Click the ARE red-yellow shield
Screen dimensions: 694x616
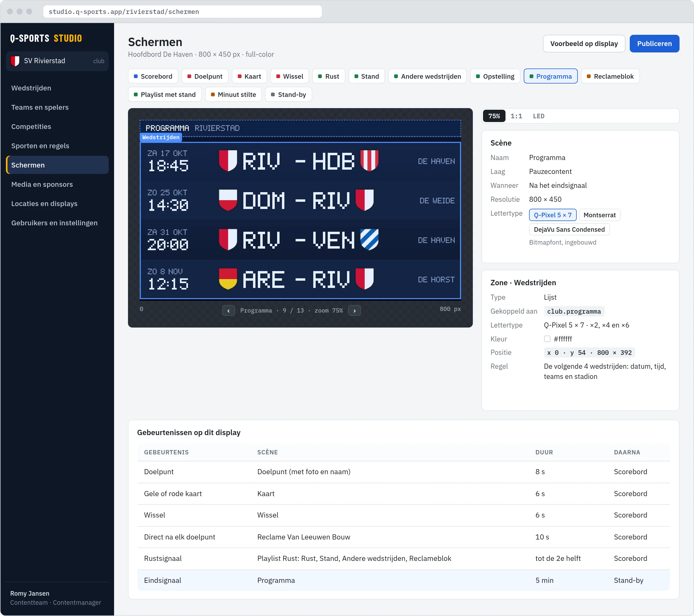click(x=228, y=279)
